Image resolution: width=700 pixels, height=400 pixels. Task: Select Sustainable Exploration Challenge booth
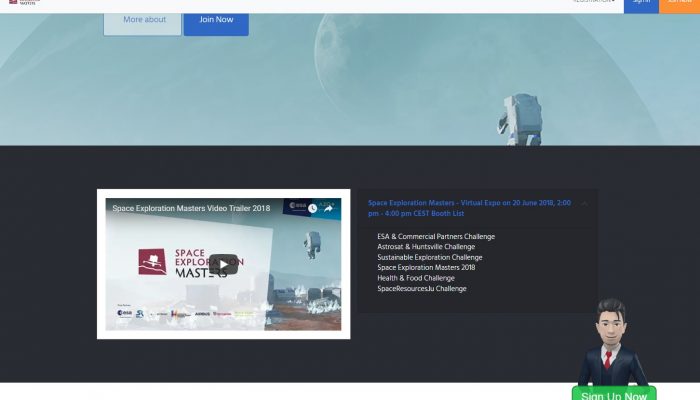point(429,258)
